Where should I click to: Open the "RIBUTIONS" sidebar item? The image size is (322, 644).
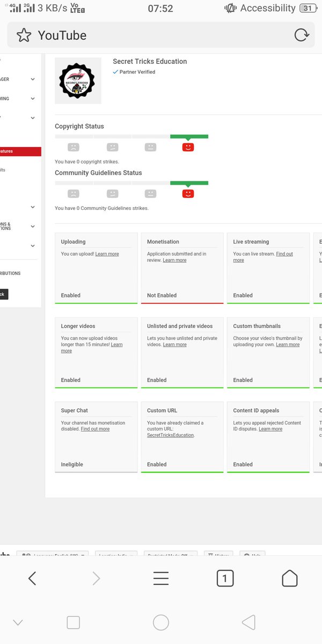point(10,273)
